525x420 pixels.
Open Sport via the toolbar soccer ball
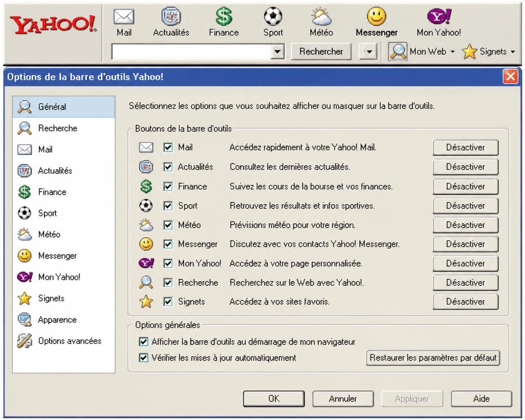pyautogui.click(x=273, y=17)
